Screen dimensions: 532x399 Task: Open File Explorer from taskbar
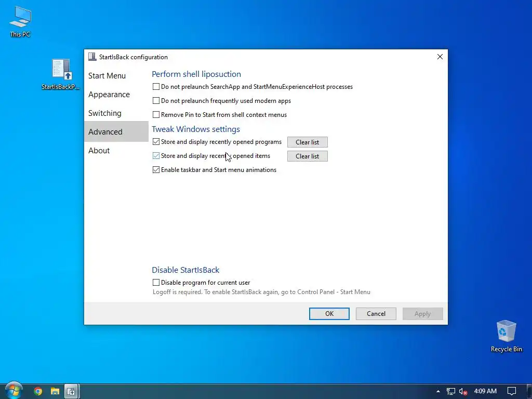(x=55, y=391)
